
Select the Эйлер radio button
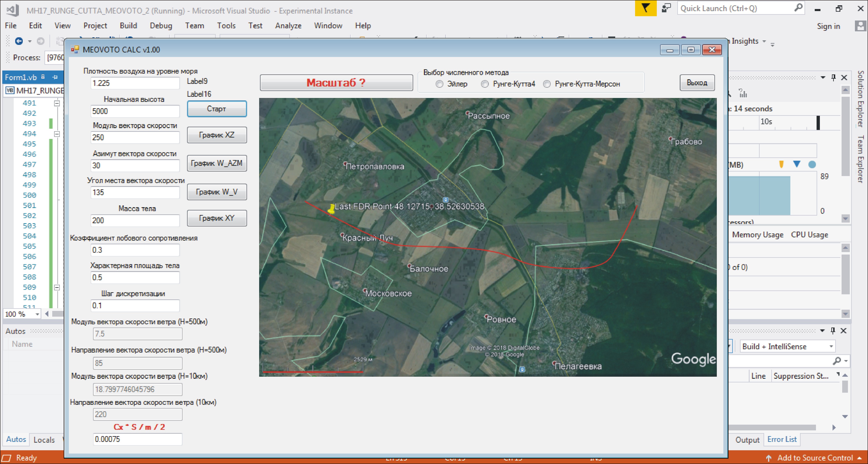(x=439, y=84)
